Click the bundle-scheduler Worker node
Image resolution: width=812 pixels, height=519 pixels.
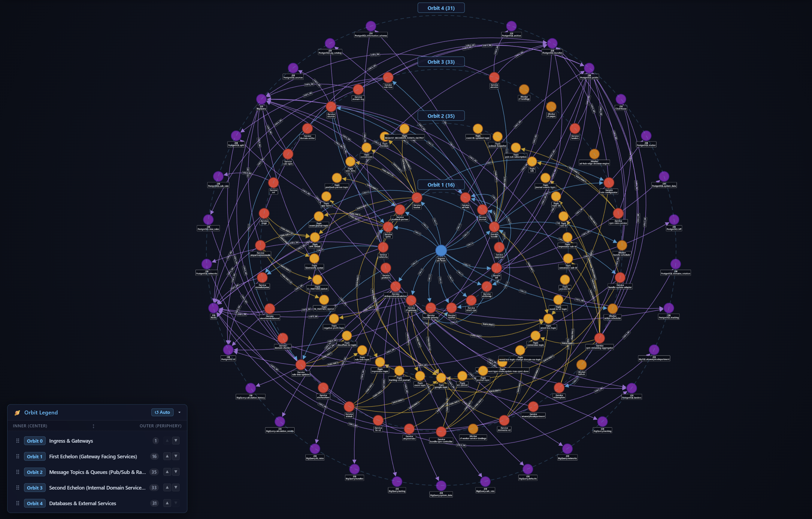(x=622, y=245)
